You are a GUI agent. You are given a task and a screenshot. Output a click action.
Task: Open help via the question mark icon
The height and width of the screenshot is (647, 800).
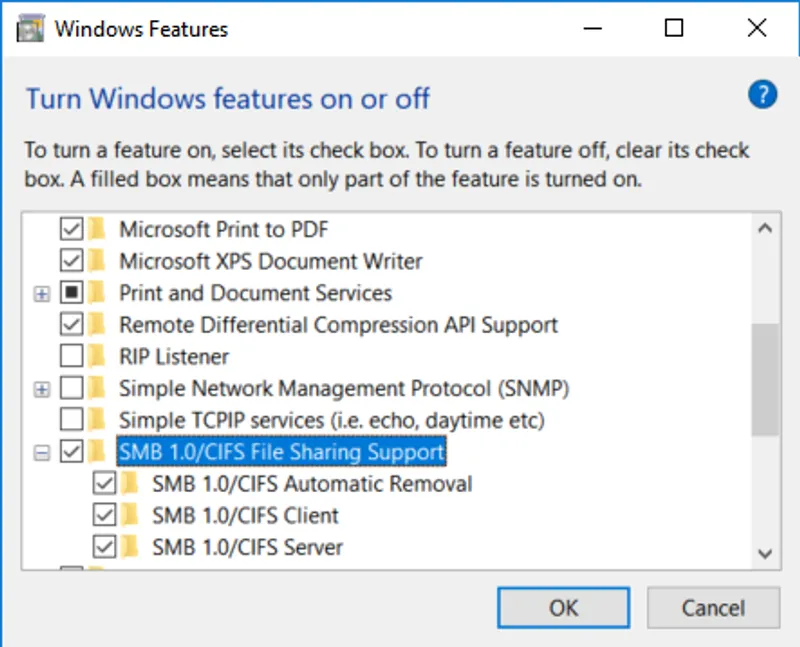(762, 95)
